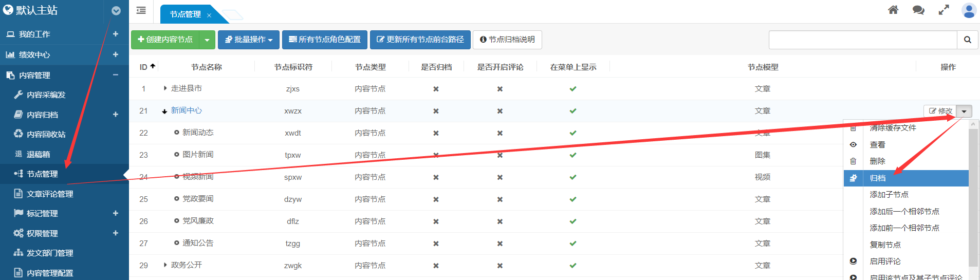Click the user avatar icon
Viewport: 980px width, 280px height.
point(969,10)
